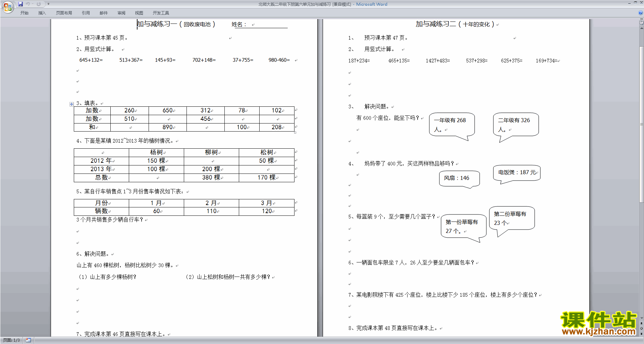Open the 插入 ribbon tab
The image size is (644, 344).
pos(42,13)
